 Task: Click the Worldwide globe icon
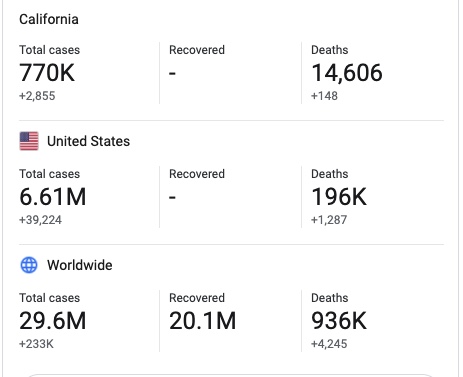tap(29, 265)
